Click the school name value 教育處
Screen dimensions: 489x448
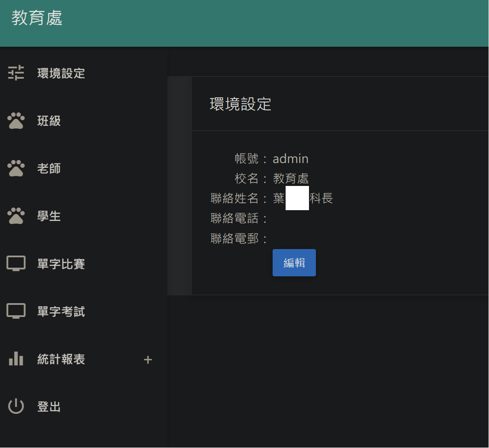coord(291,179)
